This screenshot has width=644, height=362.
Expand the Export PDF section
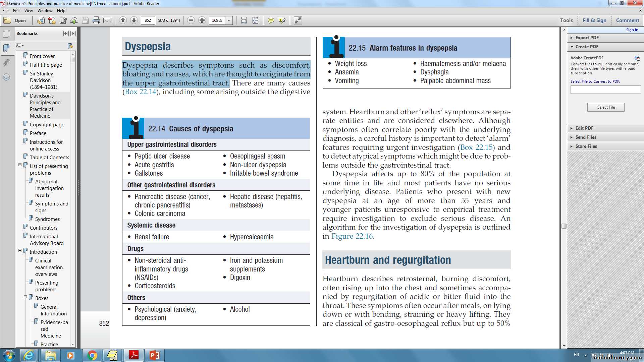point(587,38)
